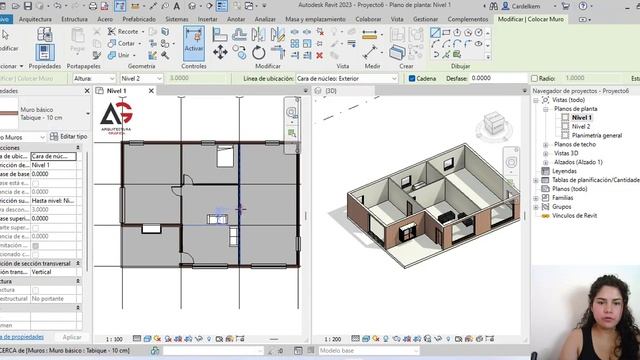
Task: Click the Worksets icon in status bar
Action: [x=155, y=351]
